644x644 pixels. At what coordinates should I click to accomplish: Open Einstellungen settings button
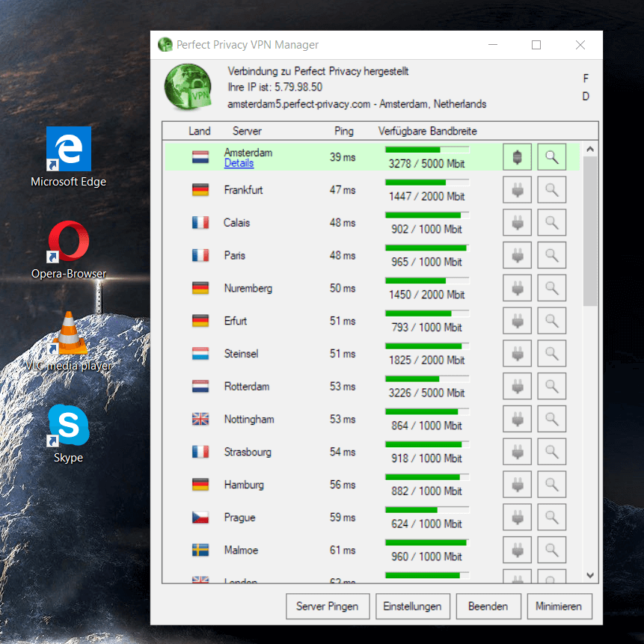(412, 606)
